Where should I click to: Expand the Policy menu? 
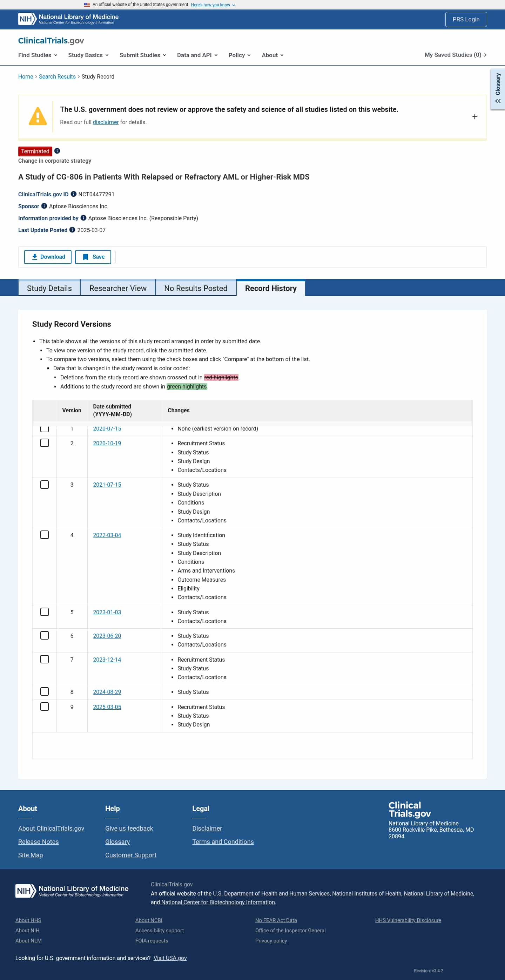tap(240, 55)
